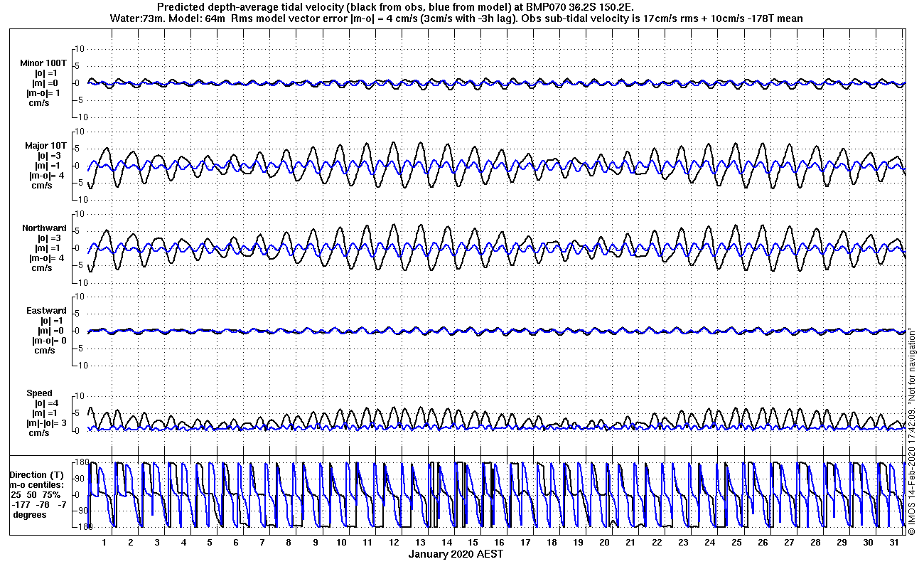Select the '25 50 75%' centile header

[x=36, y=494]
